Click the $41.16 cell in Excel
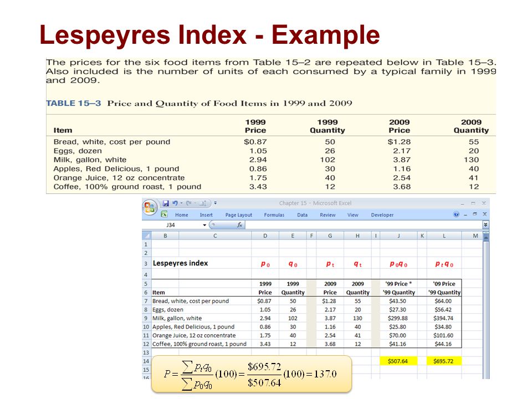Image resolution: width=532 pixels, height=399 pixels. click(398, 344)
